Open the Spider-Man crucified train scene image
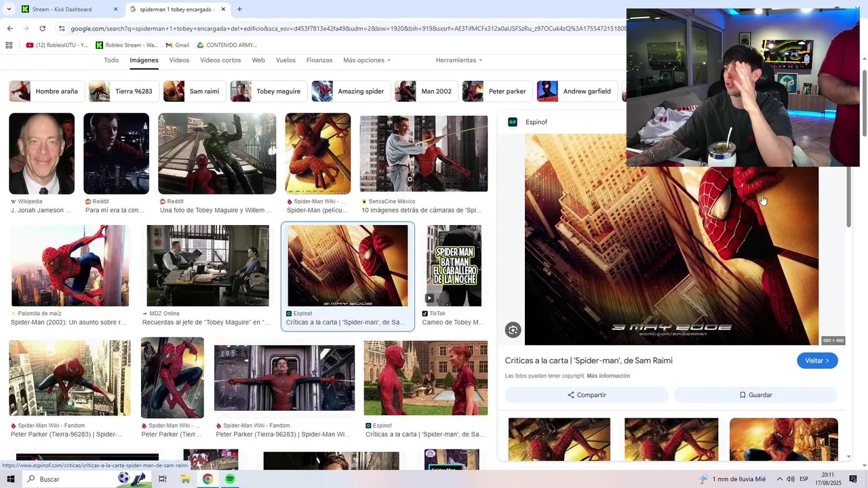868x488 pixels. (284, 378)
